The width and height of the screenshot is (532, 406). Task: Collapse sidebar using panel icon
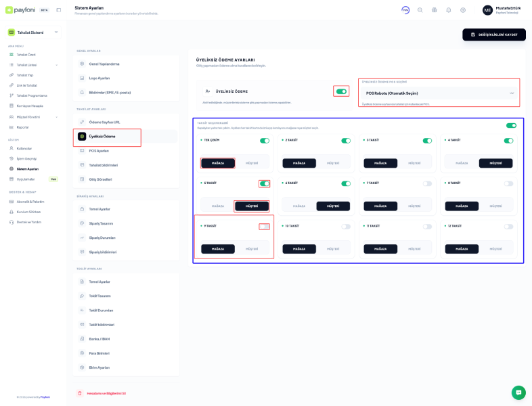59,10
